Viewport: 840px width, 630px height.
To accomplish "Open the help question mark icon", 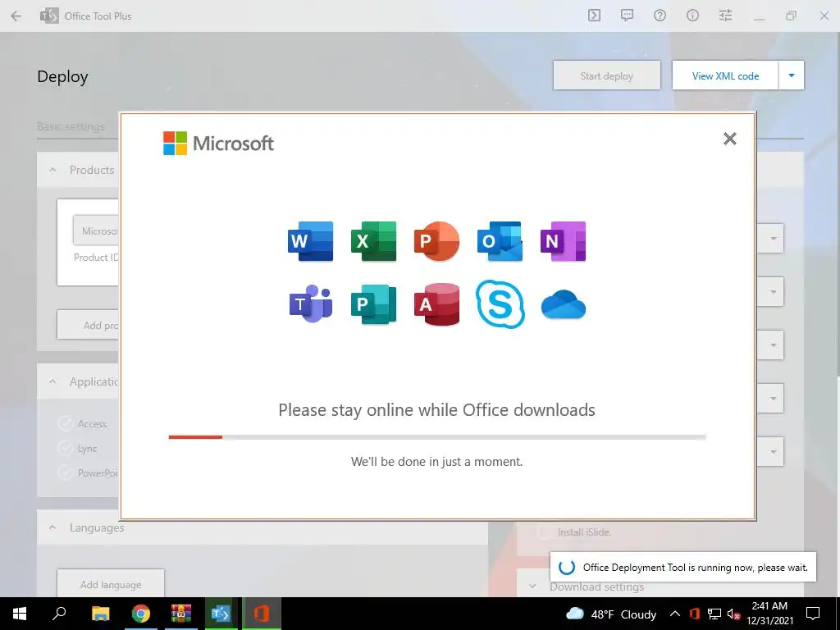I will tap(660, 16).
